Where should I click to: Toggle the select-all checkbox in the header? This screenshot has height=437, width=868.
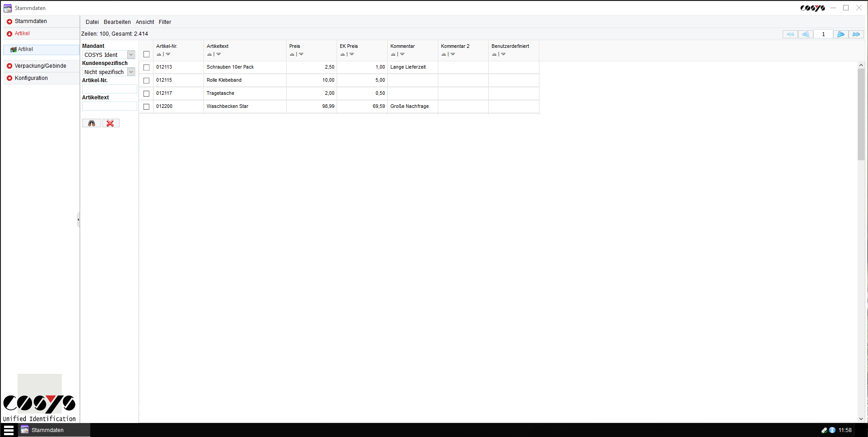coord(146,54)
